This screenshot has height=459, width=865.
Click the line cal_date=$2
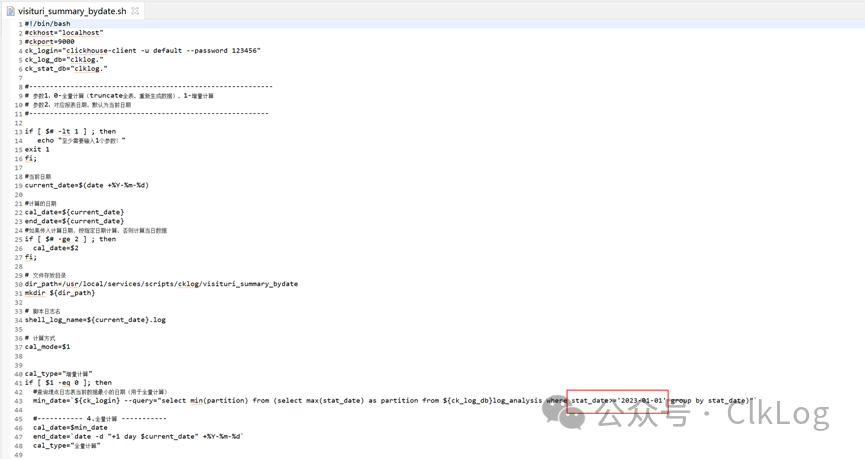[56, 248]
